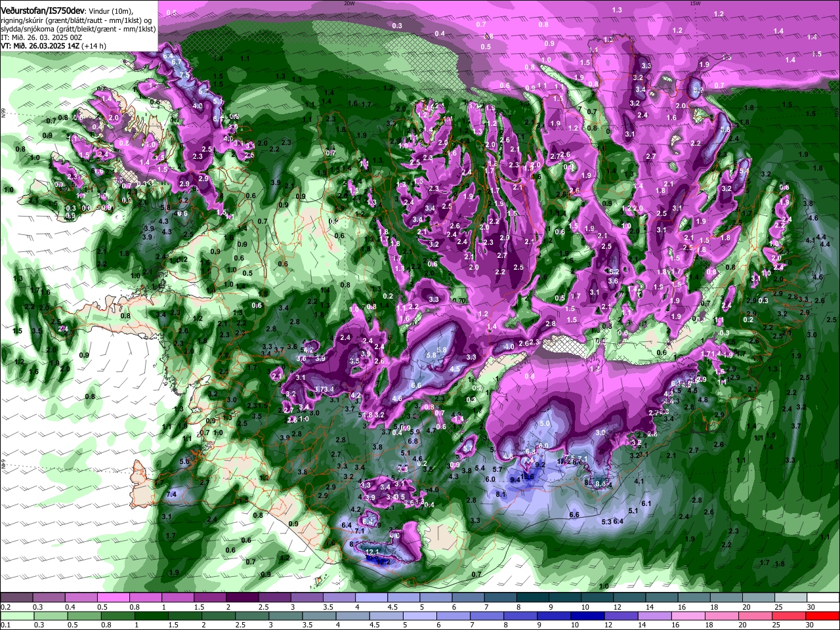This screenshot has width=840, height=630.
Task: Pick the upper legend swatch labeled 1.5
Action: click(210, 597)
